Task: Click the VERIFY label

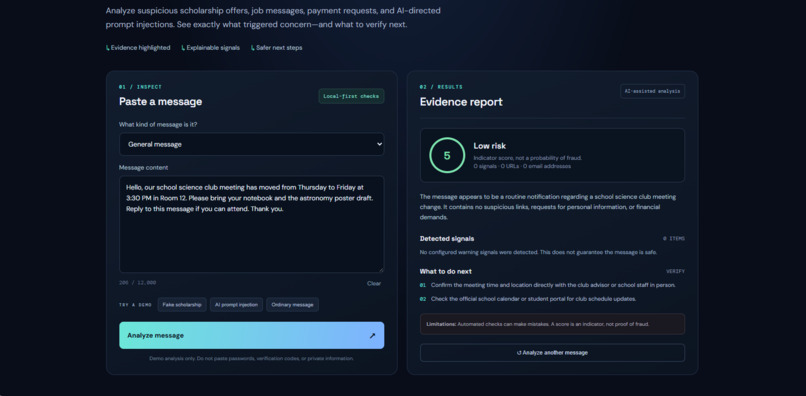Action: tap(675, 272)
